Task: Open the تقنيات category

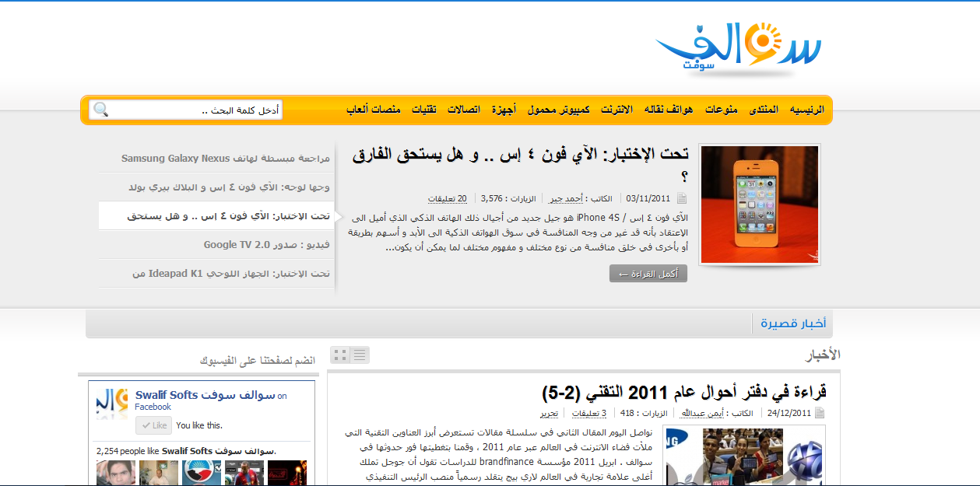Action: click(423, 110)
